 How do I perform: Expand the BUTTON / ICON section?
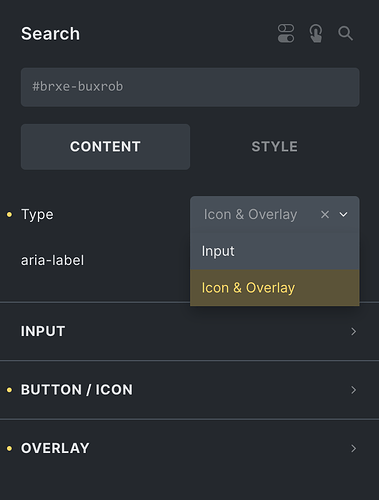pyautogui.click(x=189, y=390)
